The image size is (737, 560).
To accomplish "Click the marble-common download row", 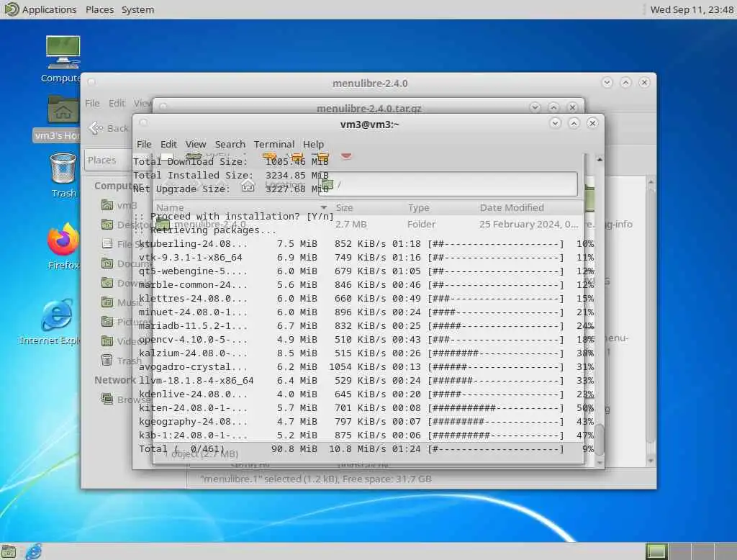I will click(x=366, y=284).
